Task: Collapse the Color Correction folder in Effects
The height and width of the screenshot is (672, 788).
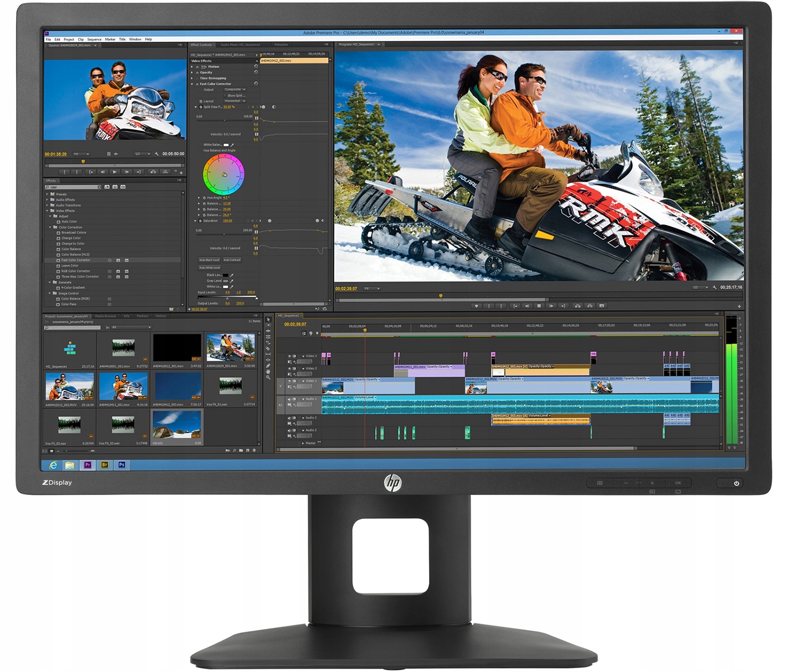Action: click(50, 227)
